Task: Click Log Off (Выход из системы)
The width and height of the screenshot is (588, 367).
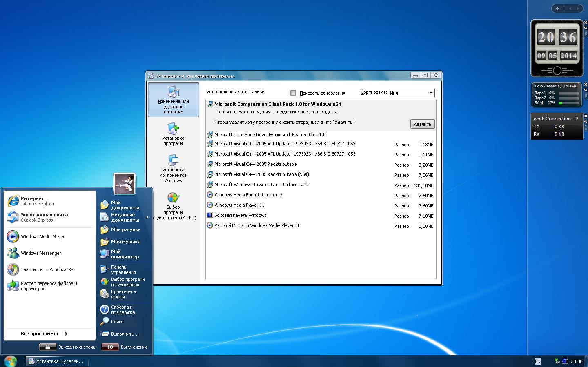Action: 68,347
